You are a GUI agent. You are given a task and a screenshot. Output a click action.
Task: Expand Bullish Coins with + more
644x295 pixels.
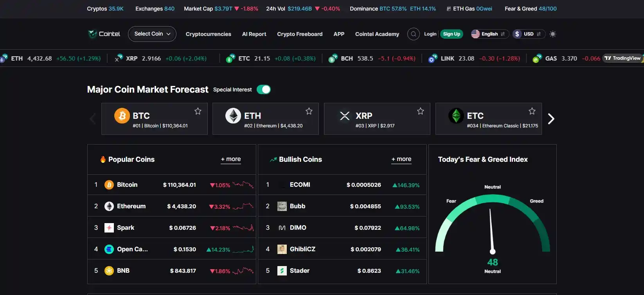(x=401, y=159)
